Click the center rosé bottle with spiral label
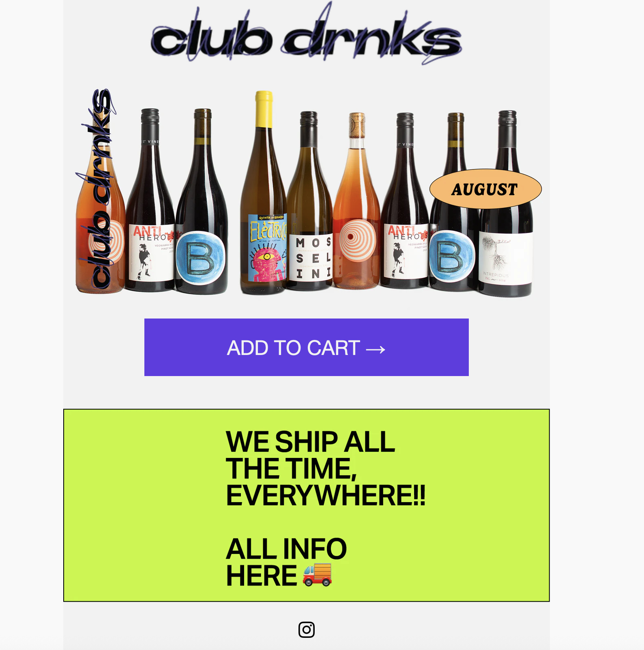Image resolution: width=644 pixels, height=650 pixels. (357, 201)
